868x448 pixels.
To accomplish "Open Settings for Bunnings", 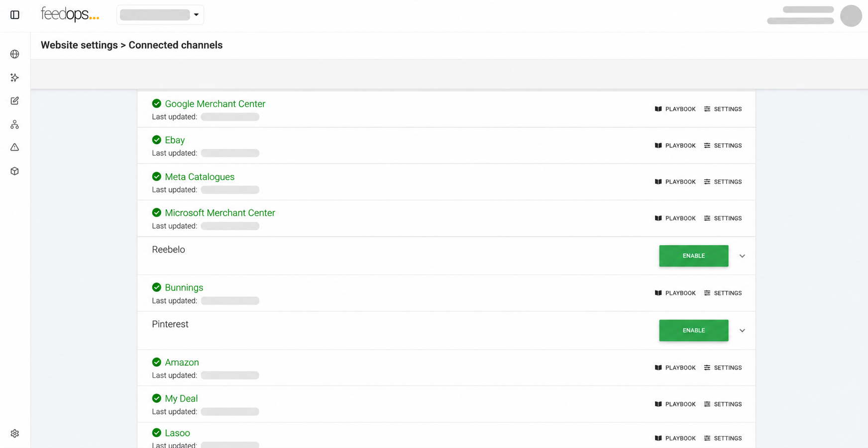I will click(x=723, y=293).
